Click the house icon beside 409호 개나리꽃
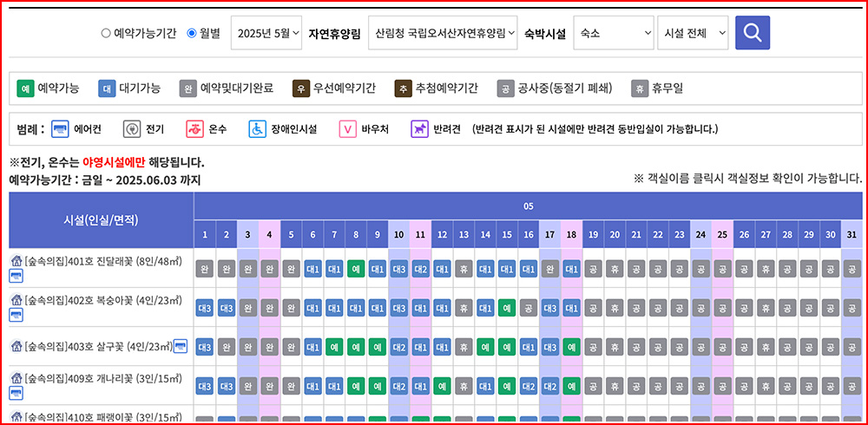This screenshot has width=868, height=425. (16, 378)
